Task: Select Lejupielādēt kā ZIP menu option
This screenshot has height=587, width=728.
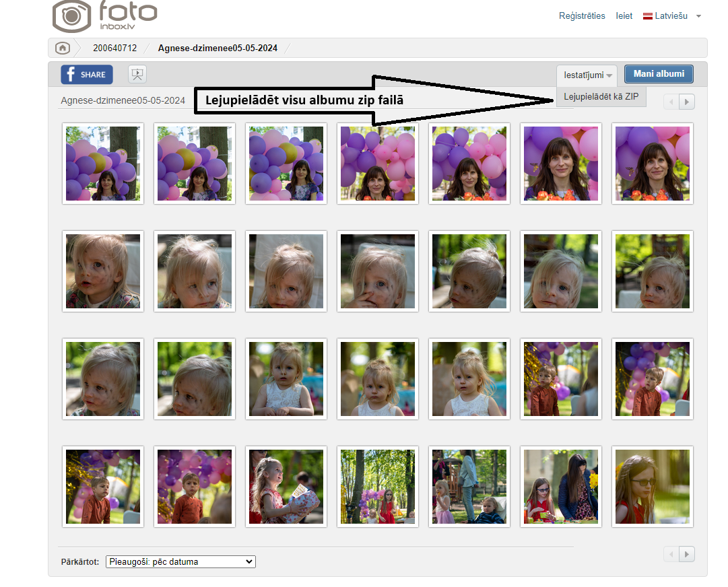Action: point(601,96)
